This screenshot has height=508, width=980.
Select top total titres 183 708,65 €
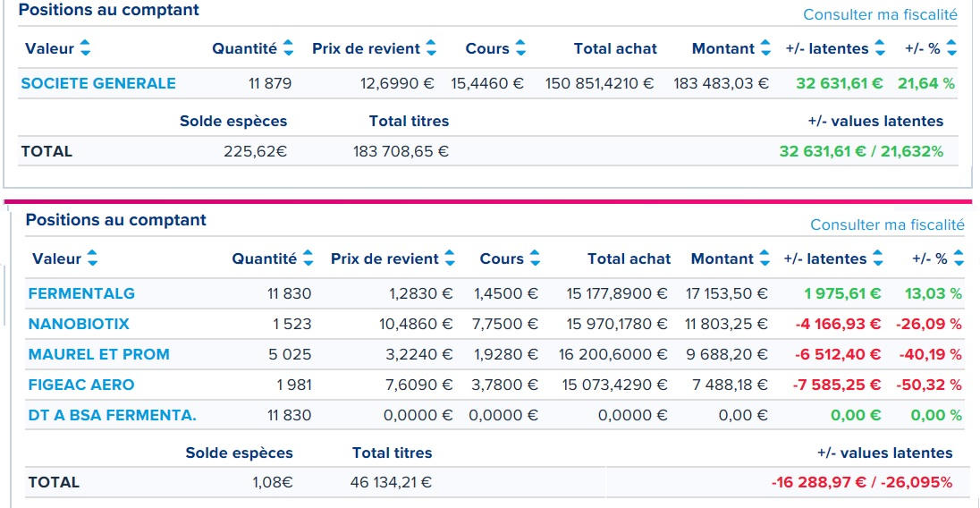(x=401, y=151)
